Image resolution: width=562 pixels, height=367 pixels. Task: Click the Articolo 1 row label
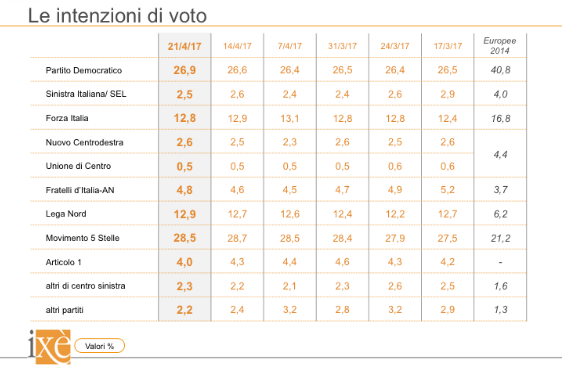[x=63, y=262]
